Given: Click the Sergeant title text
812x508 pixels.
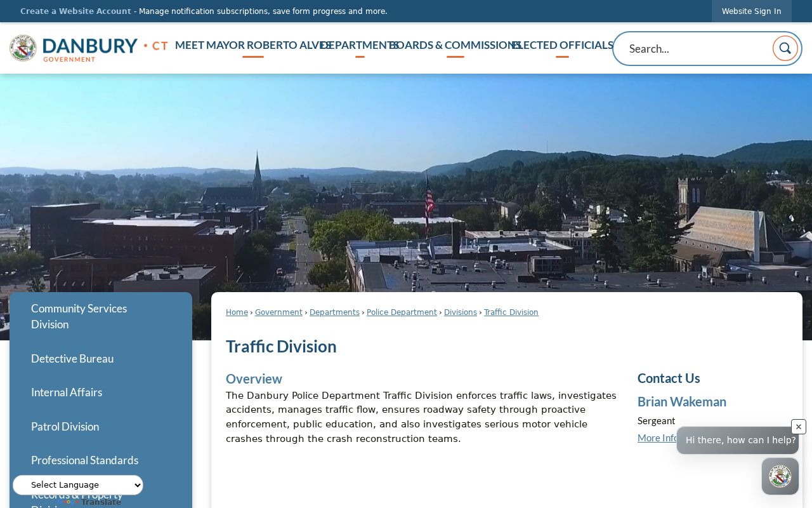Looking at the screenshot, I should [x=656, y=421].
